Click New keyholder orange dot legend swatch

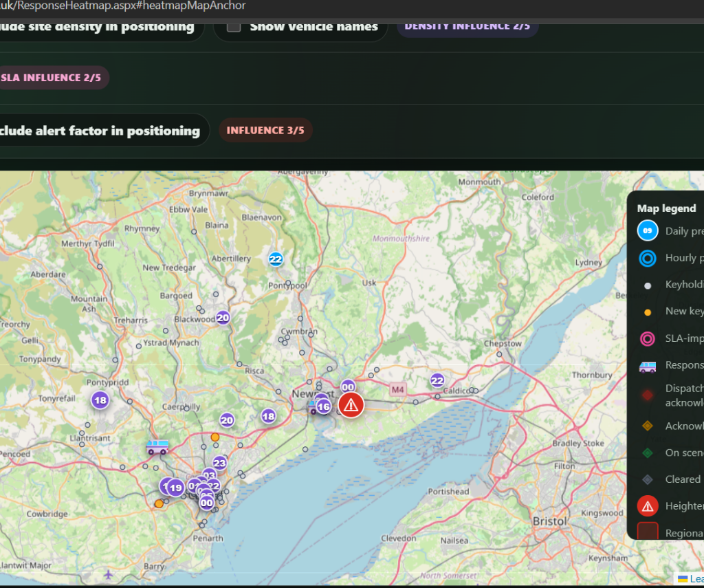pos(648,313)
